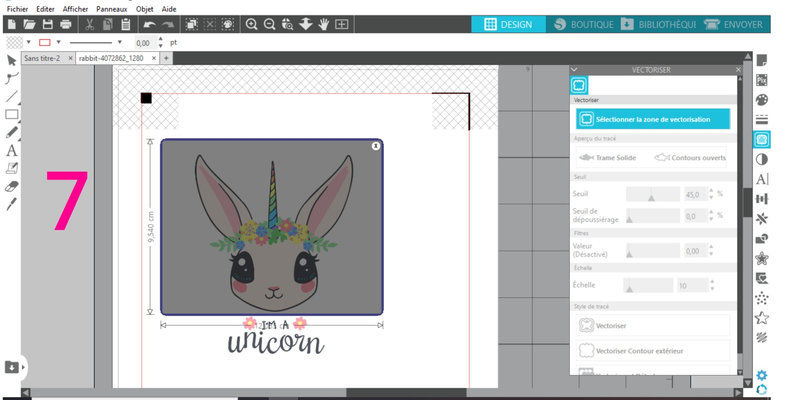Click the Save floppy disk icon
800x400 pixels.
[46, 23]
